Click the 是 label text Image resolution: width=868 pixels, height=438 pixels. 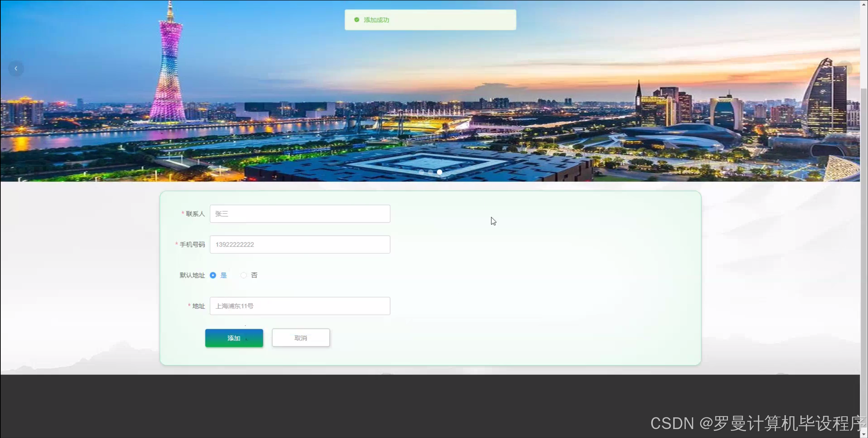[x=224, y=275]
